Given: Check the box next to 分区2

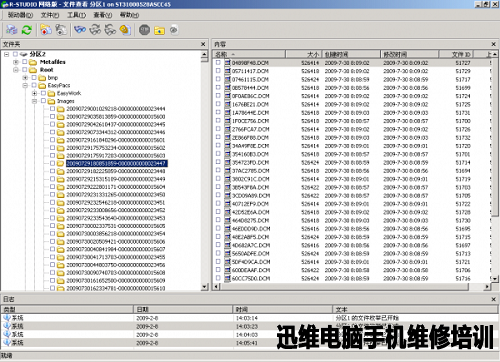Looking at the screenshot, I should [15, 54].
